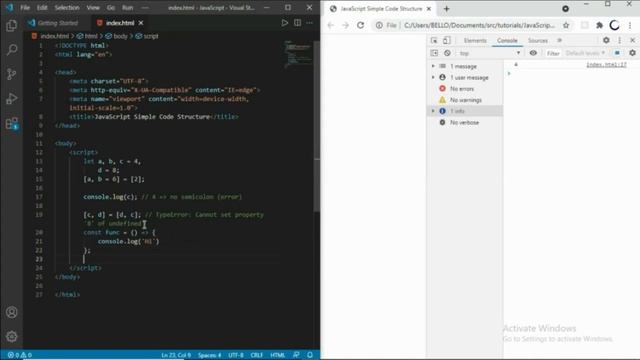The width and height of the screenshot is (640, 360).
Task: Click the body breadcrumb item
Action: [x=117, y=36]
